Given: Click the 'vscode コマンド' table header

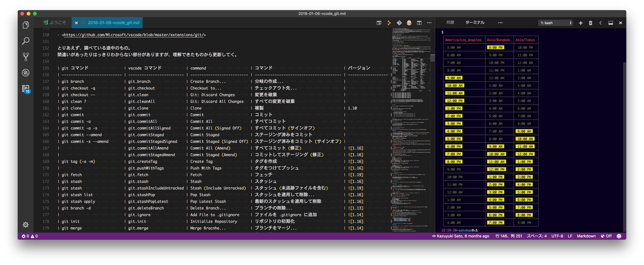Looking at the screenshot, I should tap(145, 68).
